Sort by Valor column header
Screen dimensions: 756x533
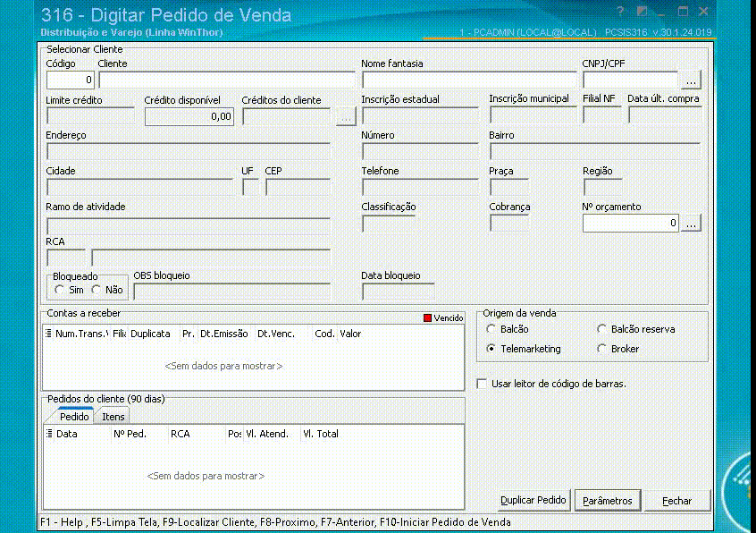coord(350,334)
